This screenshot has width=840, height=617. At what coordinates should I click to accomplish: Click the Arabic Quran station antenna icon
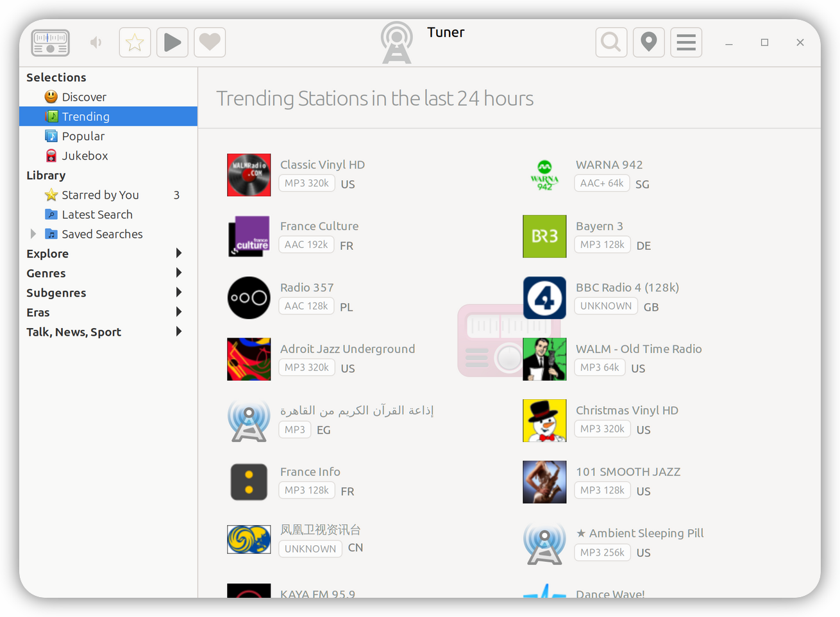coord(249,421)
